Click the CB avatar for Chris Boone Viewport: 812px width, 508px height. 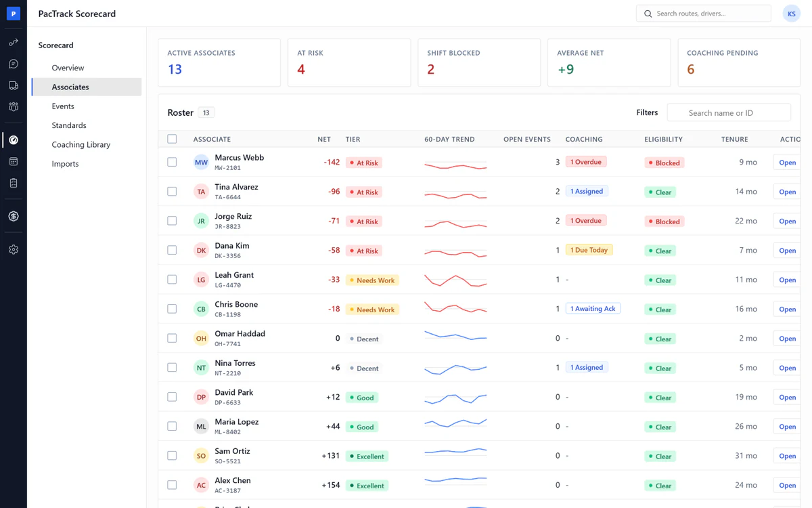click(x=201, y=309)
